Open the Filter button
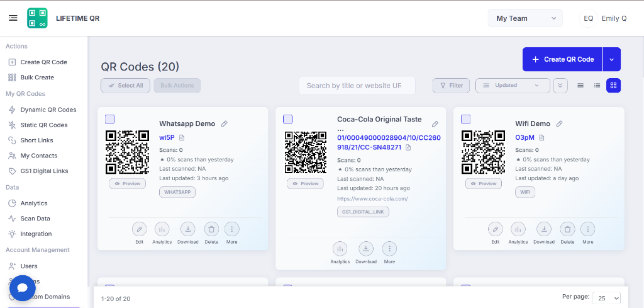Screen dimensions: 644x308 point(451,86)
